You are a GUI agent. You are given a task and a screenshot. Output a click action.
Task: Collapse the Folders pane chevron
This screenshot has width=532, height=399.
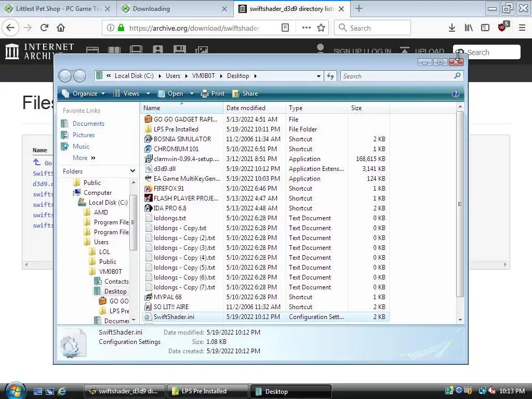coord(132,171)
